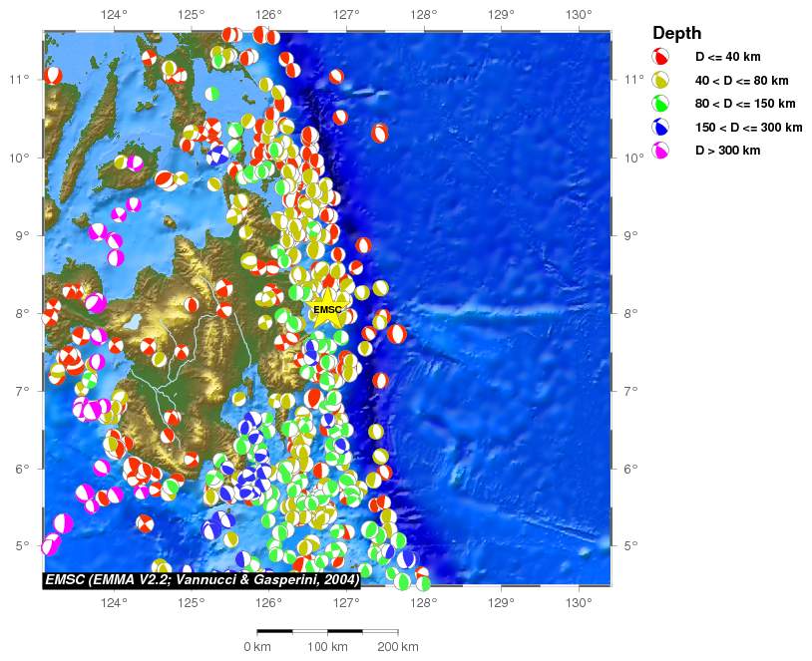812x661 pixels.
Task: Click the 'D <= 40 km' legend label
Action: pos(727,57)
